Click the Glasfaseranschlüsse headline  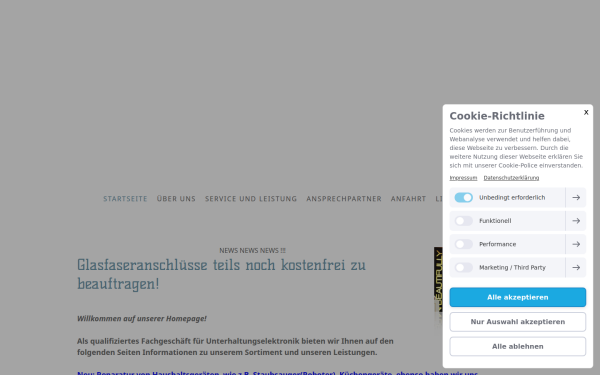point(221,274)
